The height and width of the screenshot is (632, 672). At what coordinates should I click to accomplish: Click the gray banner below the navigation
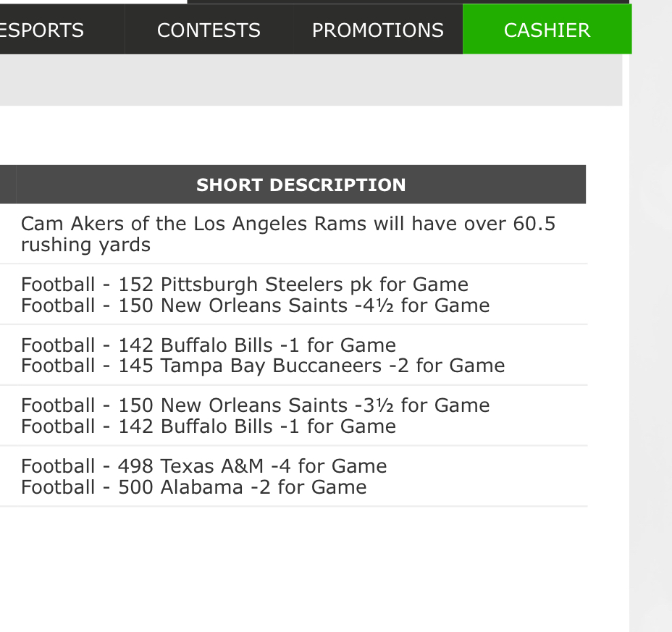(311, 80)
